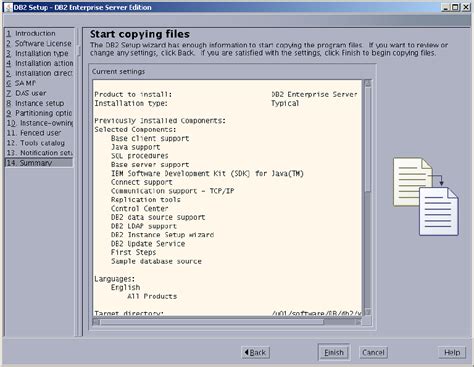Go to step 13 Notification setup
The width and height of the screenshot is (474, 367).
click(x=39, y=153)
